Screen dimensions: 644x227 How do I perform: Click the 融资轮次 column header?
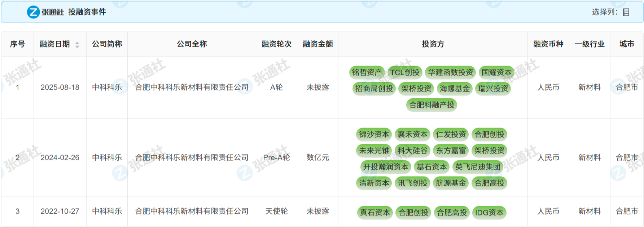tap(276, 44)
